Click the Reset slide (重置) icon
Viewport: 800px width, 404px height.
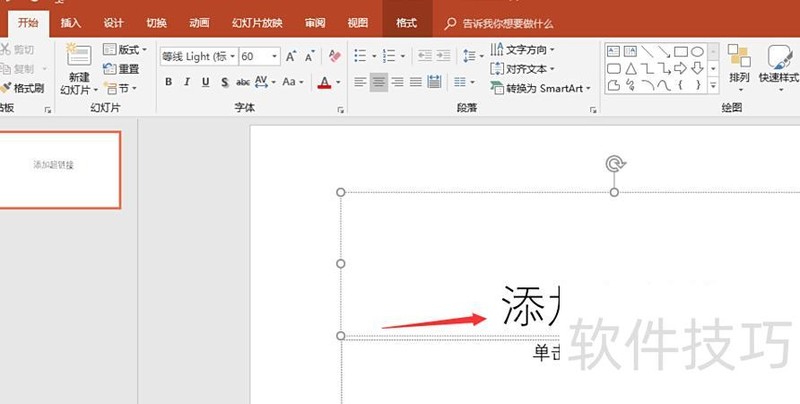click(x=110, y=69)
